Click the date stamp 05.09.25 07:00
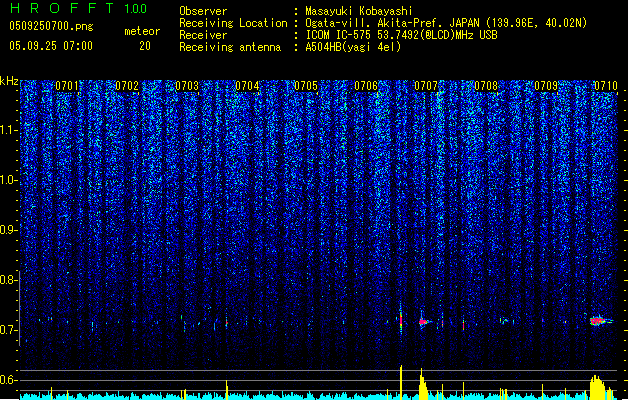Viewport: 629px width, 400px height. point(51,46)
